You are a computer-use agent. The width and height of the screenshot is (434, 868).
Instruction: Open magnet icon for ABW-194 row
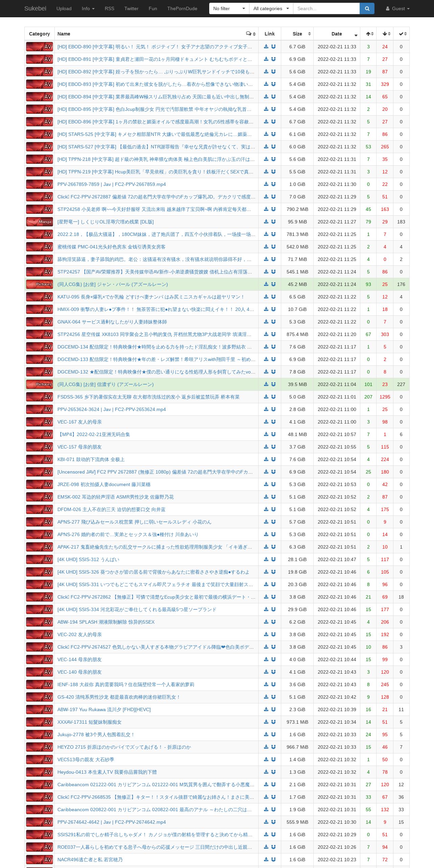273,622
